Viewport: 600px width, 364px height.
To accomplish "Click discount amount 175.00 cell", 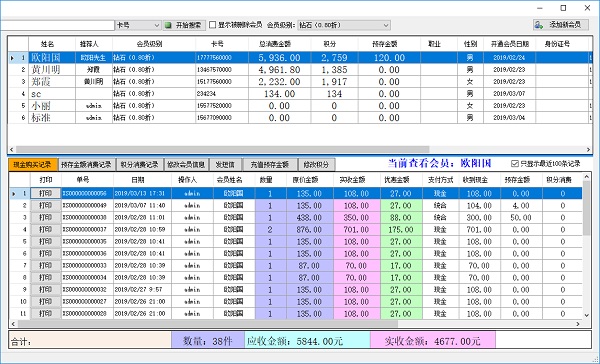I will pyautogui.click(x=401, y=230).
